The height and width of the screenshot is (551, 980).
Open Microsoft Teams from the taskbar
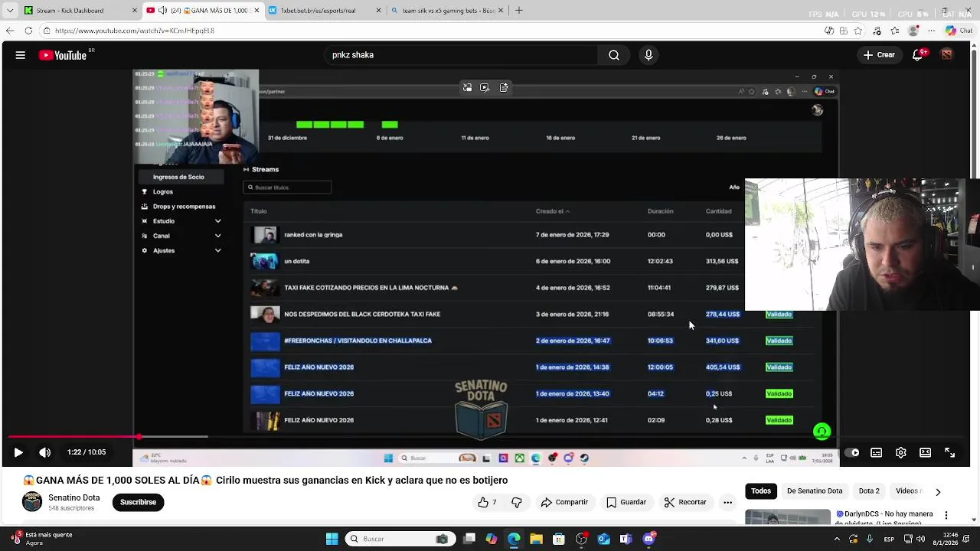coord(626,539)
